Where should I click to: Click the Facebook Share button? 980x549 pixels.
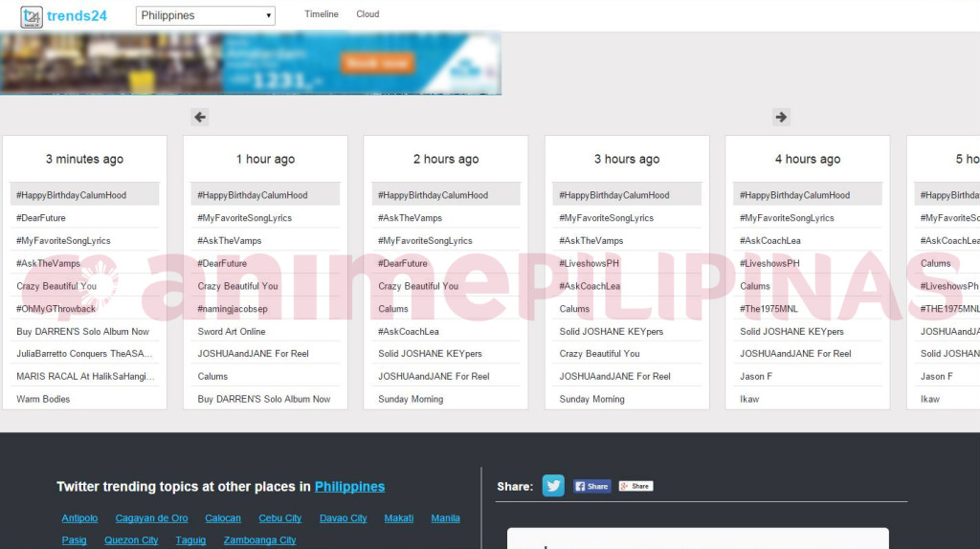[x=591, y=486]
